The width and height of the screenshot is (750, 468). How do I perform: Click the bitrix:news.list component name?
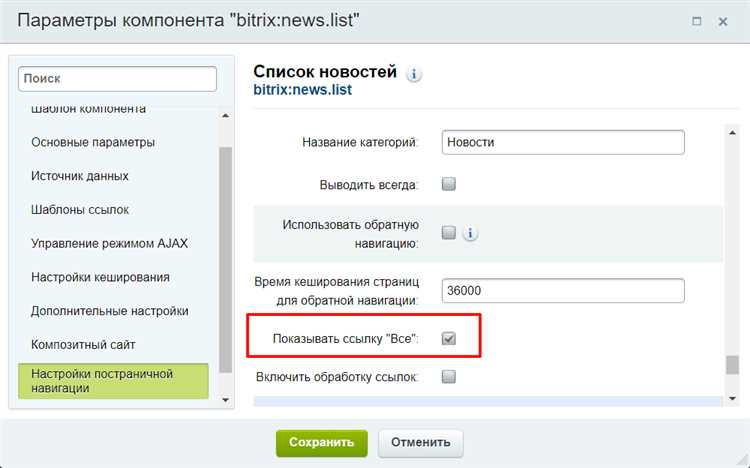click(303, 89)
